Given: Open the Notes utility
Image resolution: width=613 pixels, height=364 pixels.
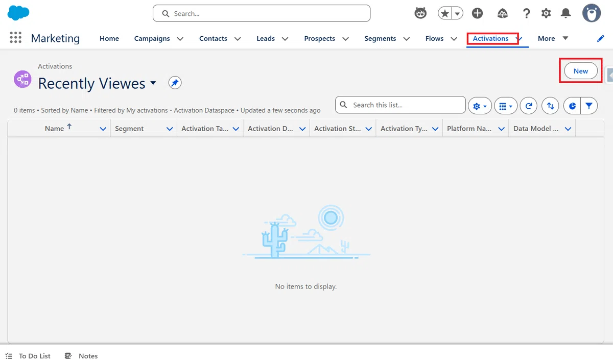Looking at the screenshot, I should click(x=81, y=356).
